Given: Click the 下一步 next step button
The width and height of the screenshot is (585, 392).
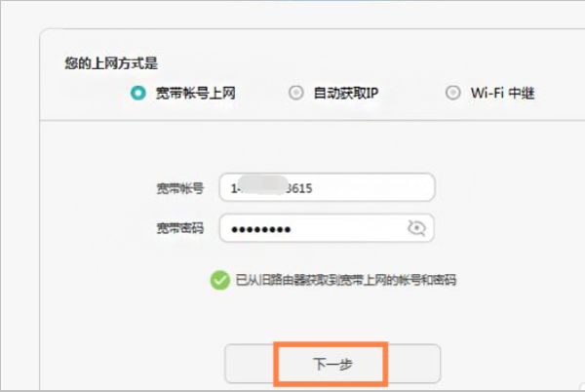Looking at the screenshot, I should 332,364.
